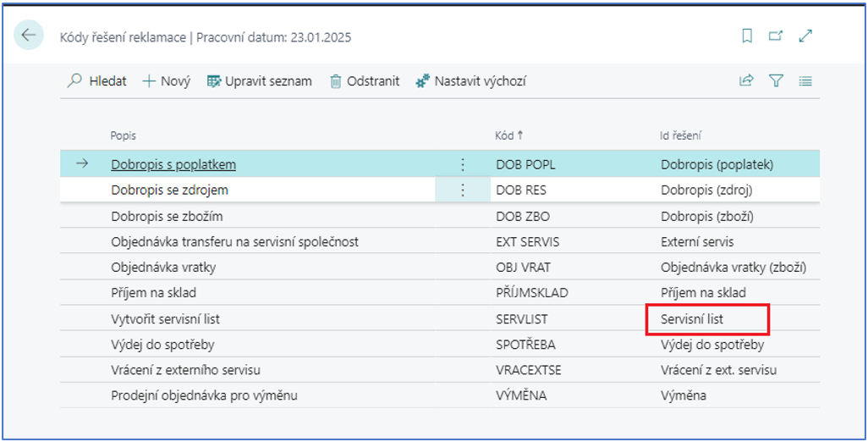Create a new record with Nový
The image size is (868, 442).
(x=167, y=81)
